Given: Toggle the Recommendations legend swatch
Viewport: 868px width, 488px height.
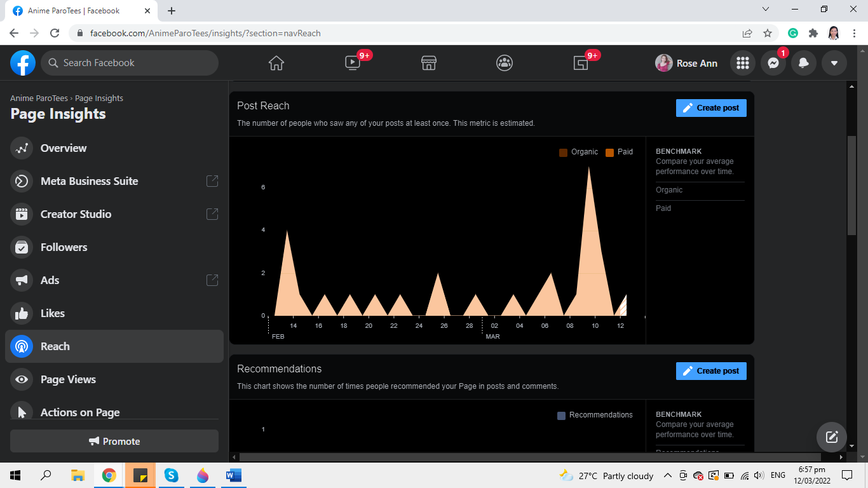Looking at the screenshot, I should pyautogui.click(x=561, y=416).
